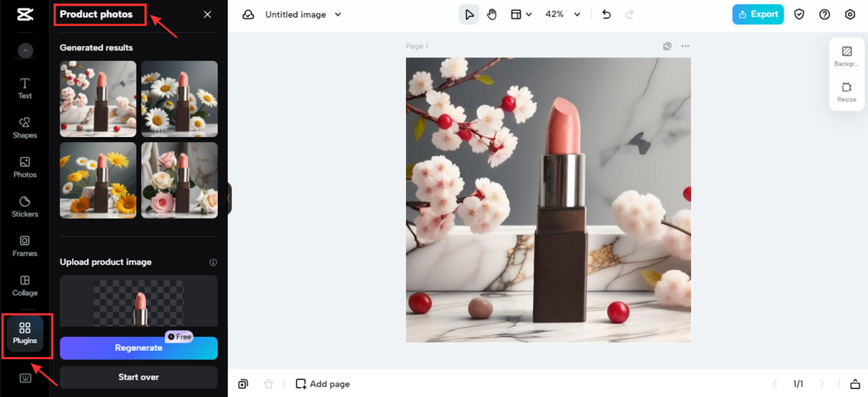
Task: Click the Redo arrow
Action: click(x=629, y=14)
